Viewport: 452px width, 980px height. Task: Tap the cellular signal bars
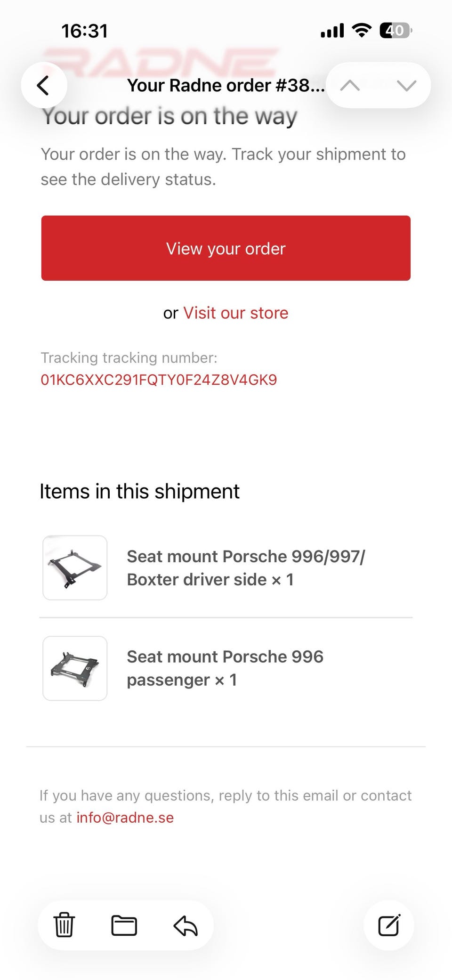click(x=332, y=31)
